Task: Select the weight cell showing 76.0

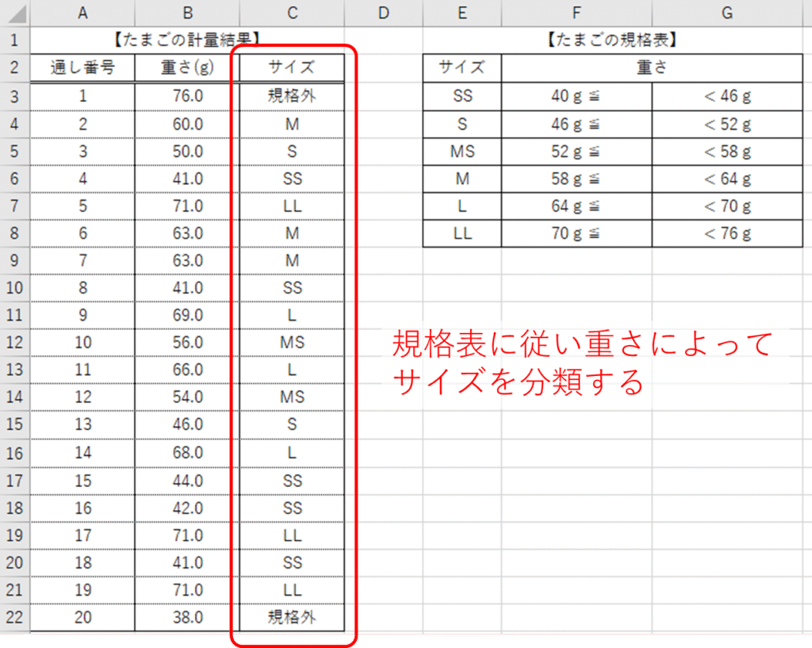Action: (187, 96)
